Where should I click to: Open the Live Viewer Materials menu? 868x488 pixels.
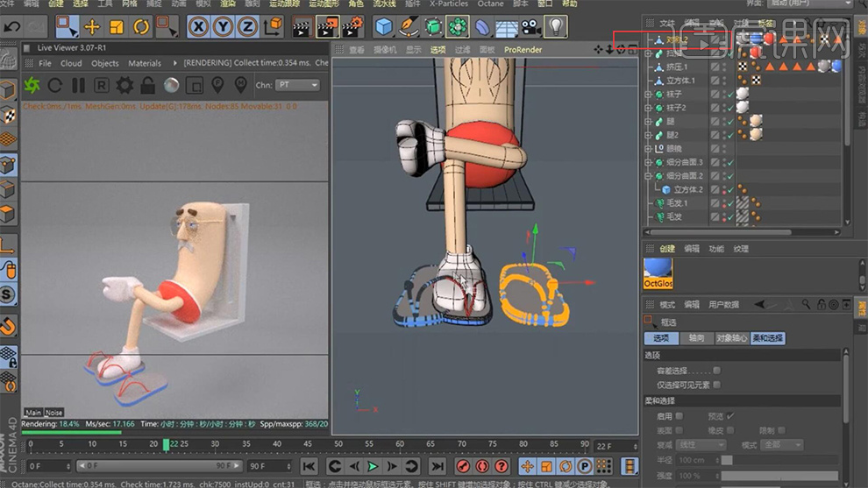coord(145,64)
